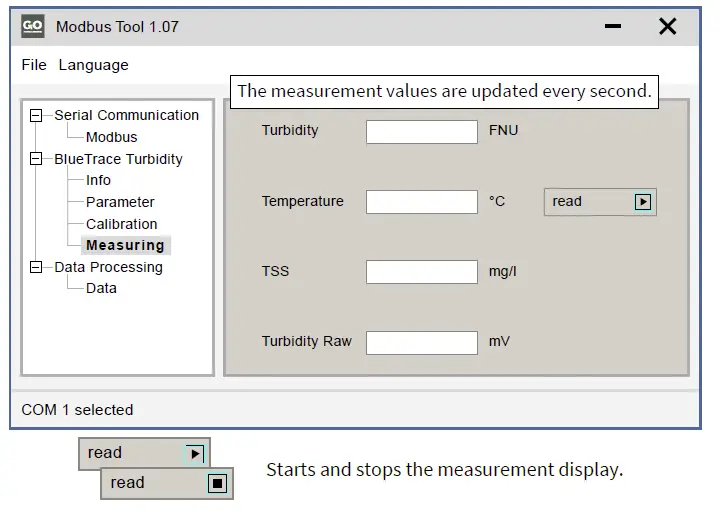Click the Temperature value field
Image resolution: width=722 pixels, height=511 pixels.
(x=422, y=202)
